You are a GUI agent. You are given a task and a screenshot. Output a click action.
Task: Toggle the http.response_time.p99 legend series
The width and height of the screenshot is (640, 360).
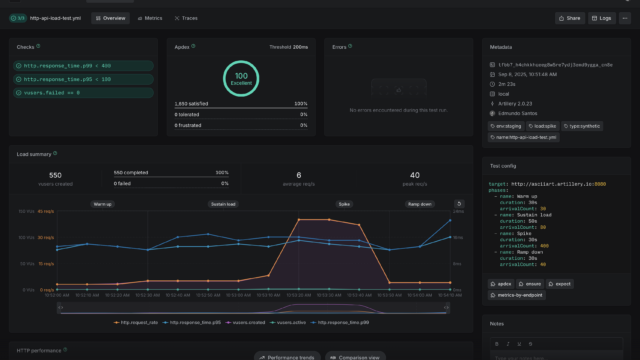coord(340,322)
